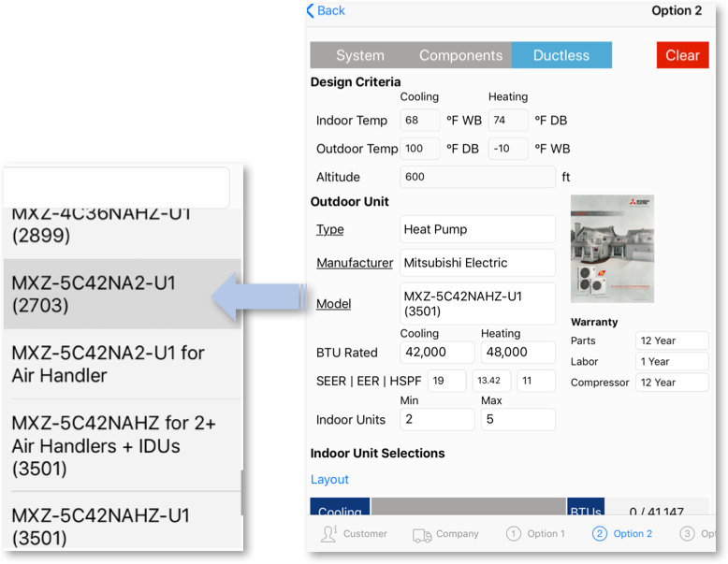Open the Company truck icon

pos(422,535)
